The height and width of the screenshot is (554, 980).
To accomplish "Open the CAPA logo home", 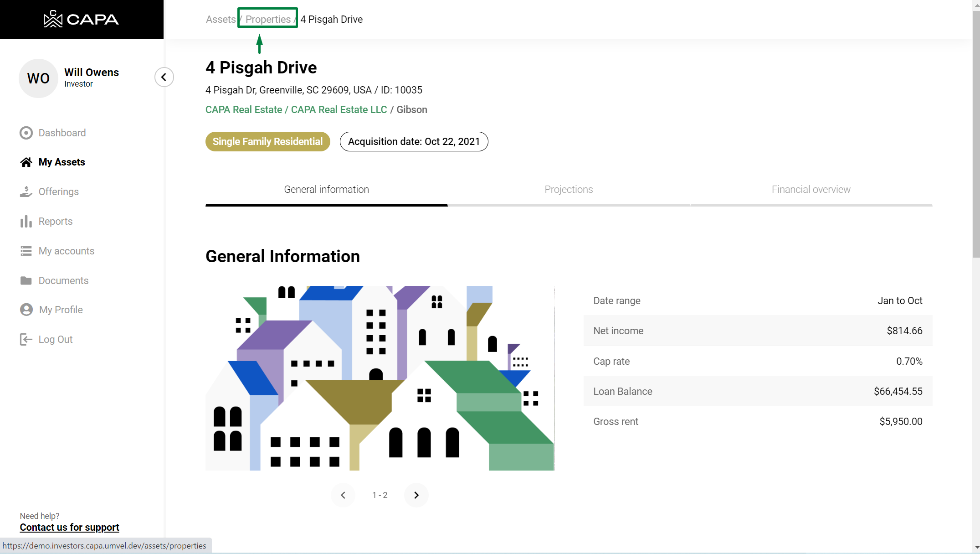I will (81, 19).
